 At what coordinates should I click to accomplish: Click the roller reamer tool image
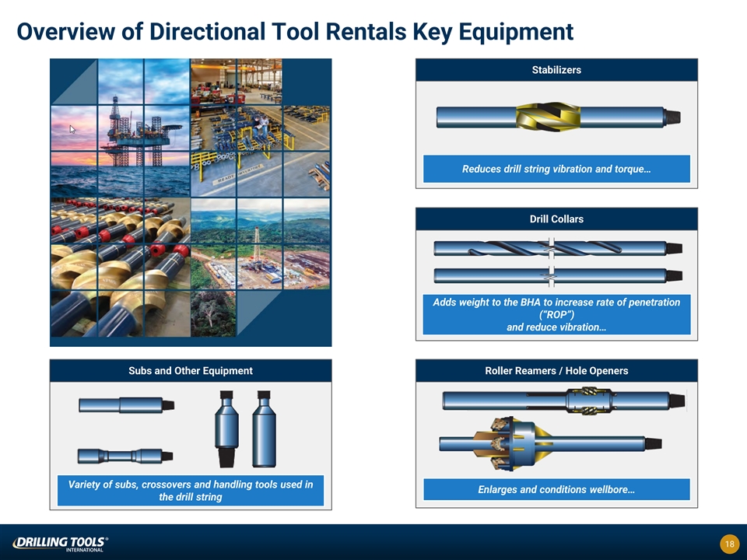click(565, 401)
